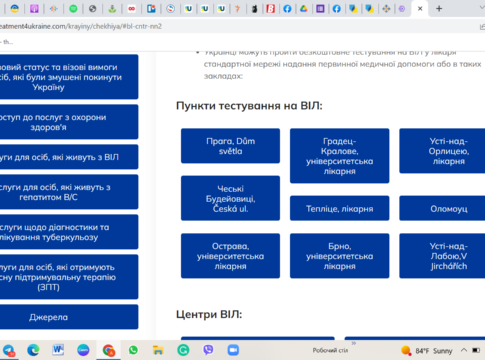Open WhatsApp from the taskbar
The height and width of the screenshot is (360, 485).
click(133, 350)
